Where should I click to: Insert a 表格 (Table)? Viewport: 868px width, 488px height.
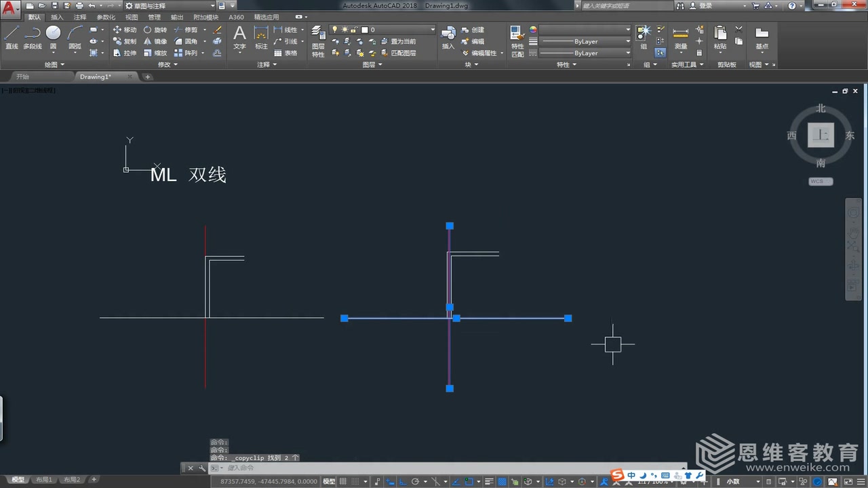285,53
